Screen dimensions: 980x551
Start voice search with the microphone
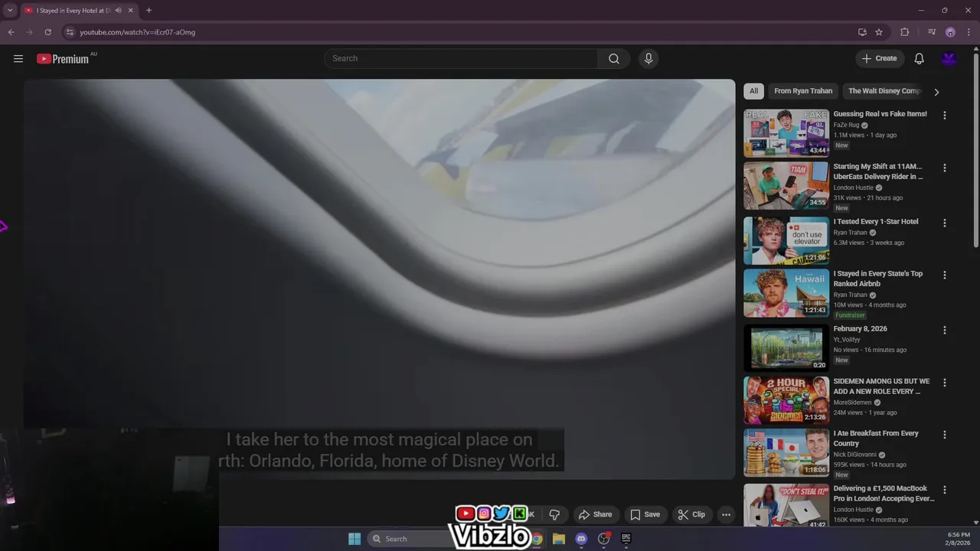(x=648, y=59)
